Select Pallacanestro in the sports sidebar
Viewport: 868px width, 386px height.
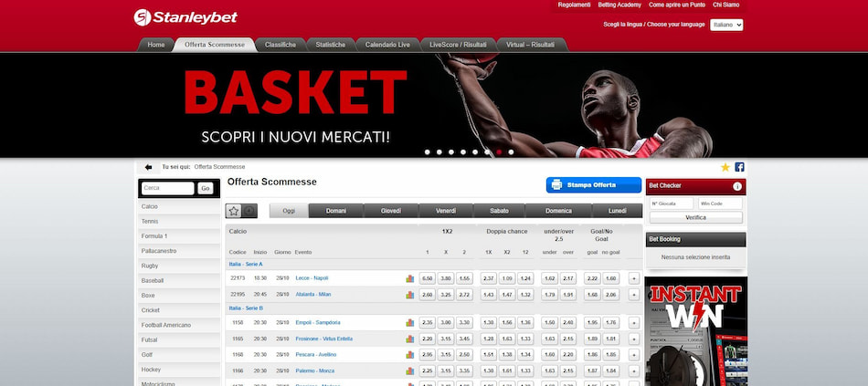point(179,251)
